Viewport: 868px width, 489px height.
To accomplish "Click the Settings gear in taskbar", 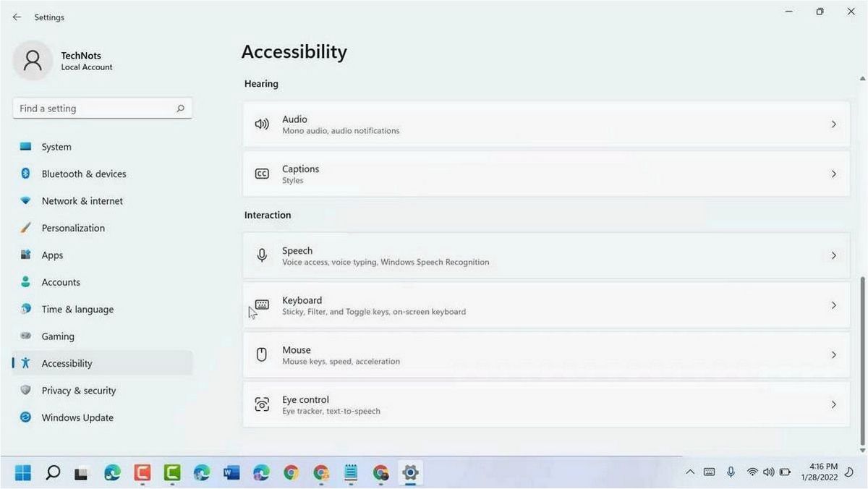I will point(410,473).
